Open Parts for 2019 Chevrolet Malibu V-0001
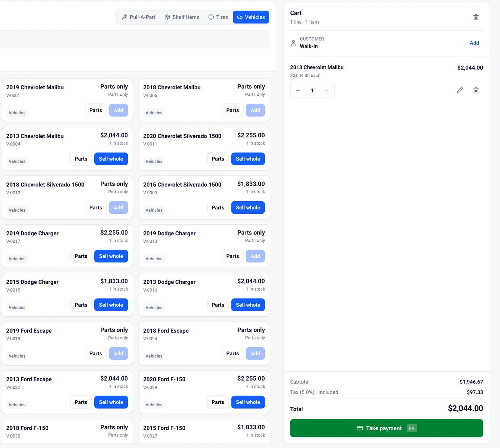 click(x=96, y=110)
